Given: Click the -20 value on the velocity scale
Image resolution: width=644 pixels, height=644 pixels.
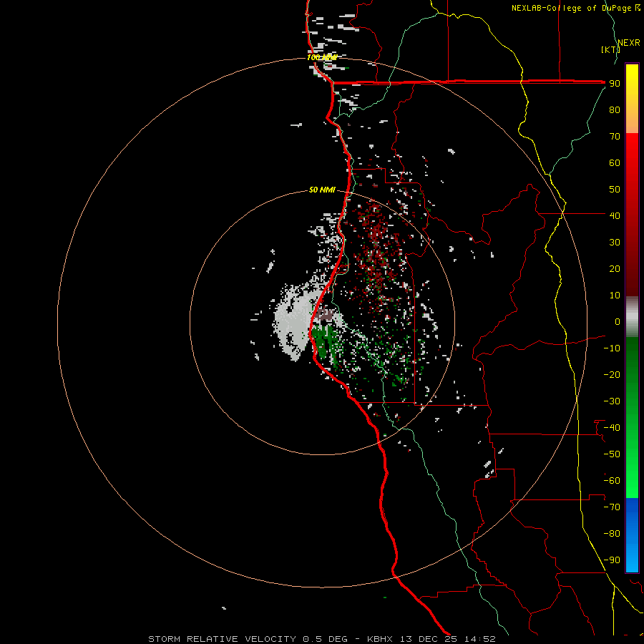Looking at the screenshot, I should [612, 374].
